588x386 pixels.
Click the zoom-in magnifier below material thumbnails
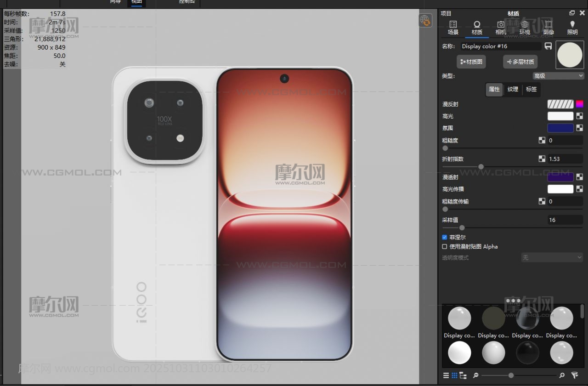562,375
